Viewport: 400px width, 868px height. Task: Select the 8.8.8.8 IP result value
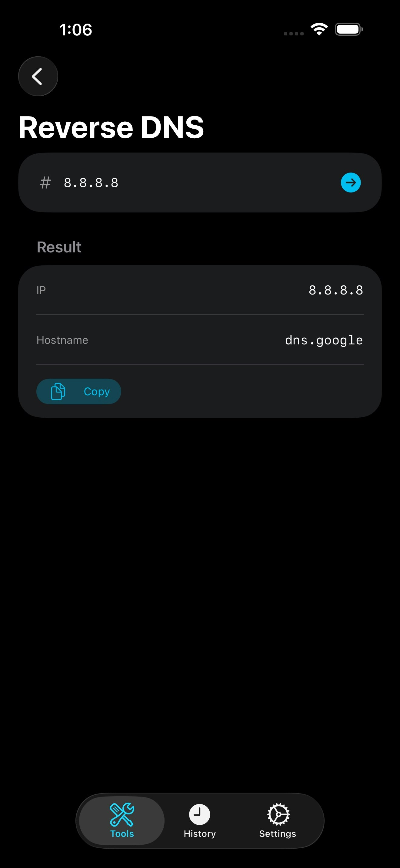(x=336, y=290)
